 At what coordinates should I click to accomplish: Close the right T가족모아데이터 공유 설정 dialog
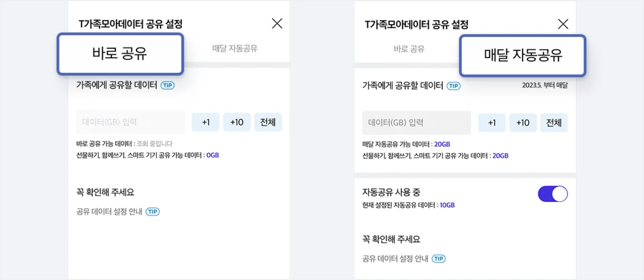[563, 23]
